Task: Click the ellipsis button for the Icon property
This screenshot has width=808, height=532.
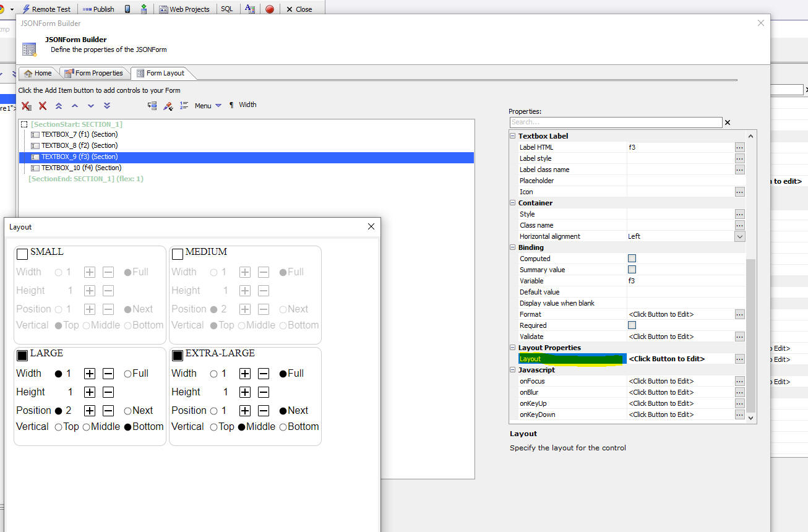Action: tap(739, 192)
